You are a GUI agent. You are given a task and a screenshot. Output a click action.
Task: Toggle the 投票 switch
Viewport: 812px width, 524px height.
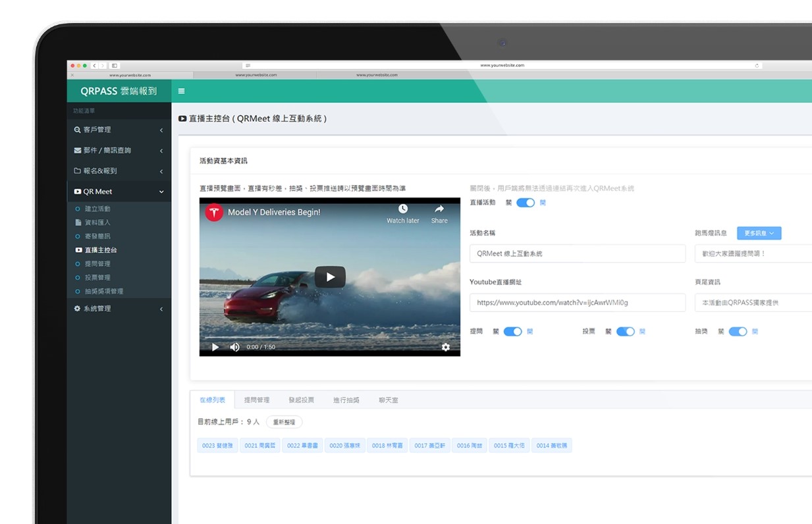(x=626, y=332)
